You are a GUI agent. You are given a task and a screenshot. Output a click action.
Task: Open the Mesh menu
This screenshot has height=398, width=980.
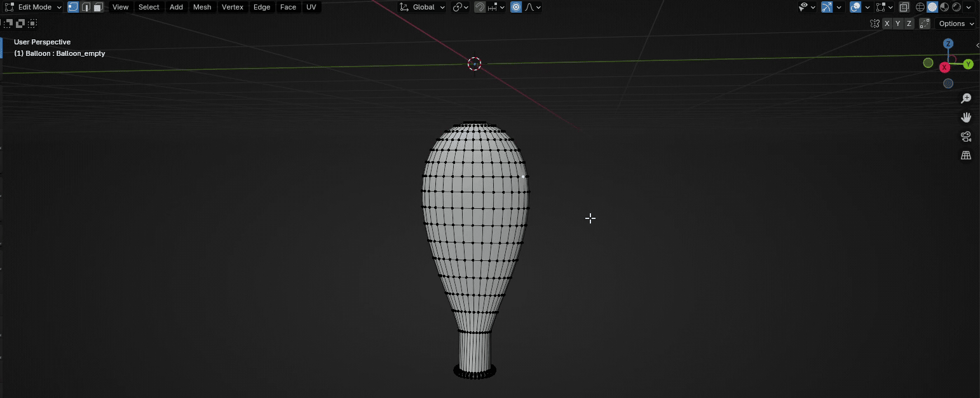202,7
